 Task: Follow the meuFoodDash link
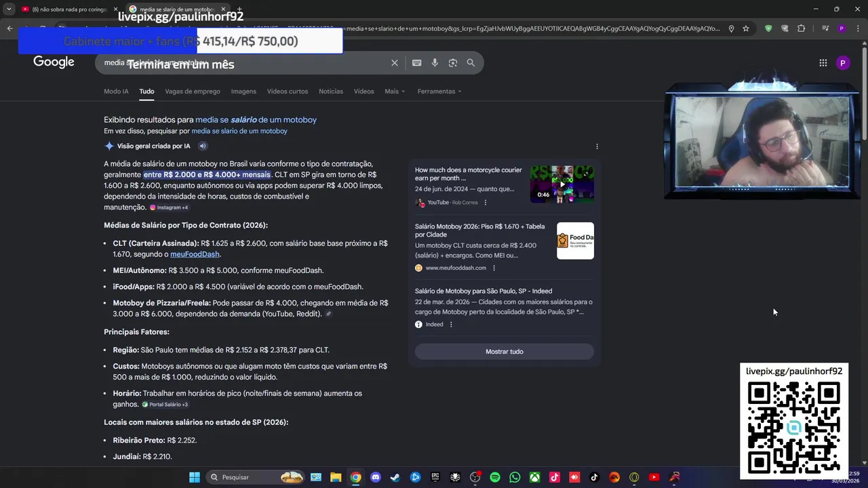[x=195, y=254]
